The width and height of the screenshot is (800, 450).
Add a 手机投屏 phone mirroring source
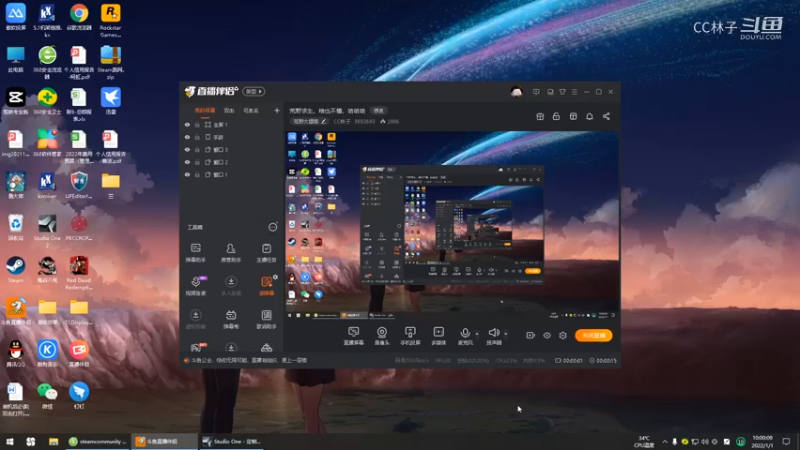pyautogui.click(x=410, y=336)
